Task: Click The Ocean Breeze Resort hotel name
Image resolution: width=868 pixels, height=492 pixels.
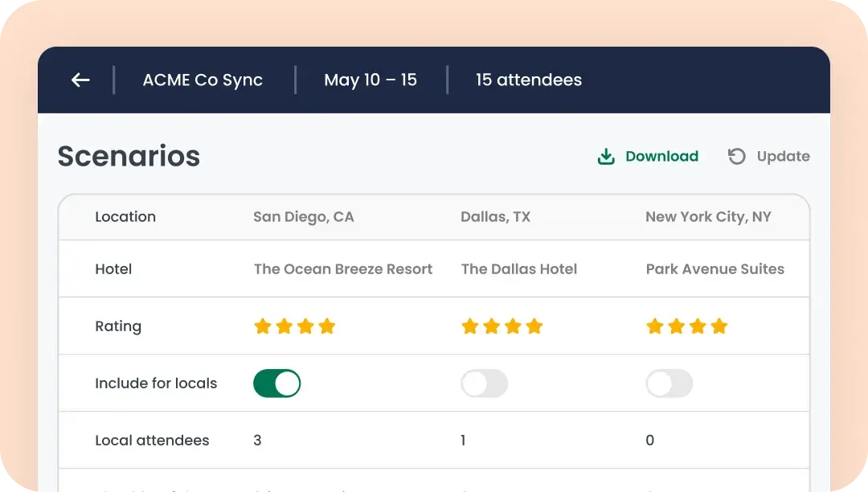Action: pyautogui.click(x=342, y=269)
